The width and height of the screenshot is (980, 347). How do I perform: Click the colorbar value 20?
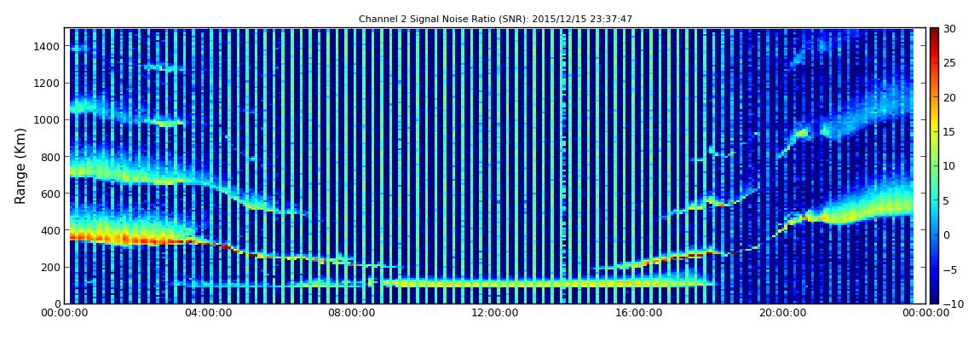click(950, 97)
